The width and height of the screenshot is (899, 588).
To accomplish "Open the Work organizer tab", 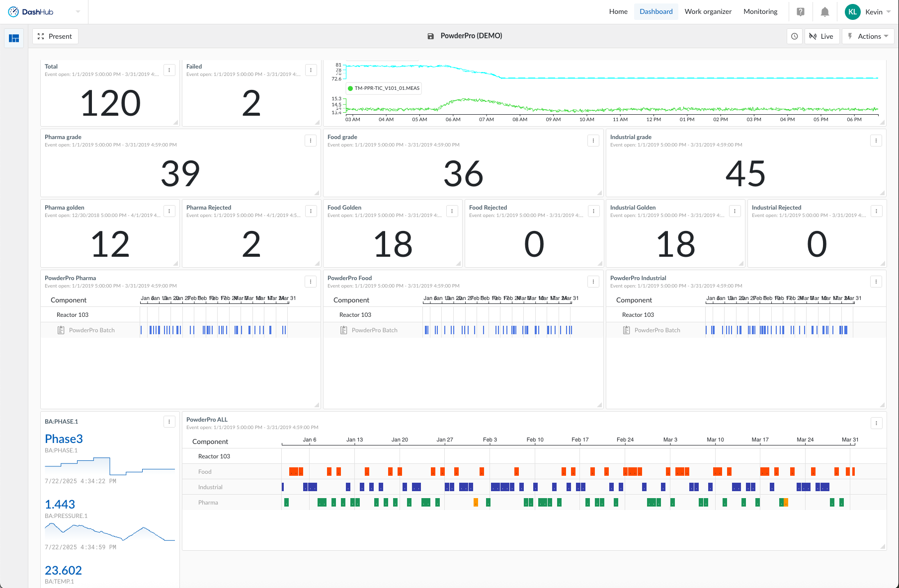I will [708, 12].
